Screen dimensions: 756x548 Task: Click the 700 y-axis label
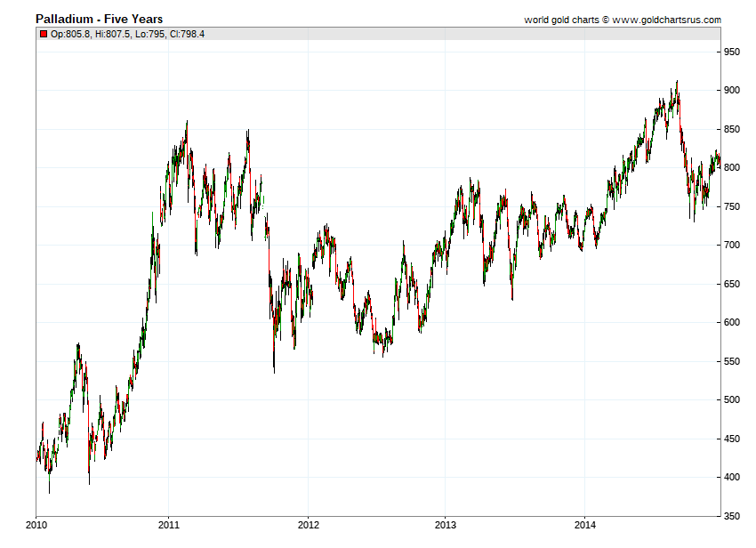click(732, 245)
